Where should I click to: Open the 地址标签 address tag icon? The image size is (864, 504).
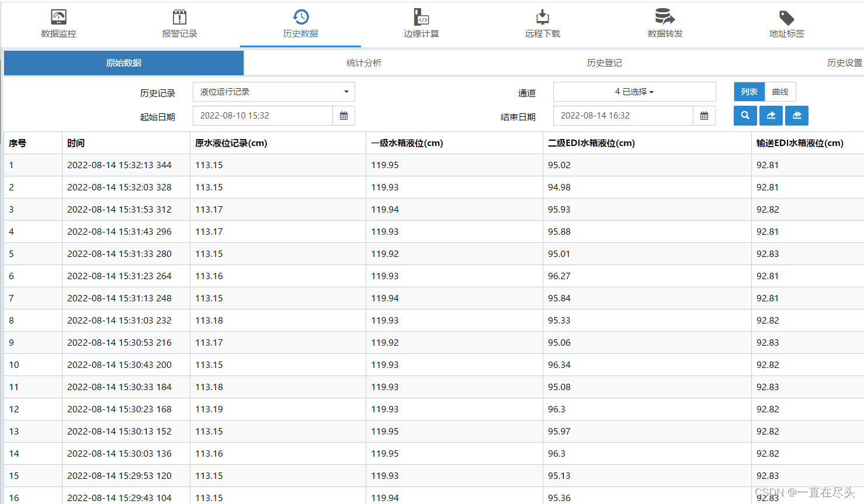787,18
